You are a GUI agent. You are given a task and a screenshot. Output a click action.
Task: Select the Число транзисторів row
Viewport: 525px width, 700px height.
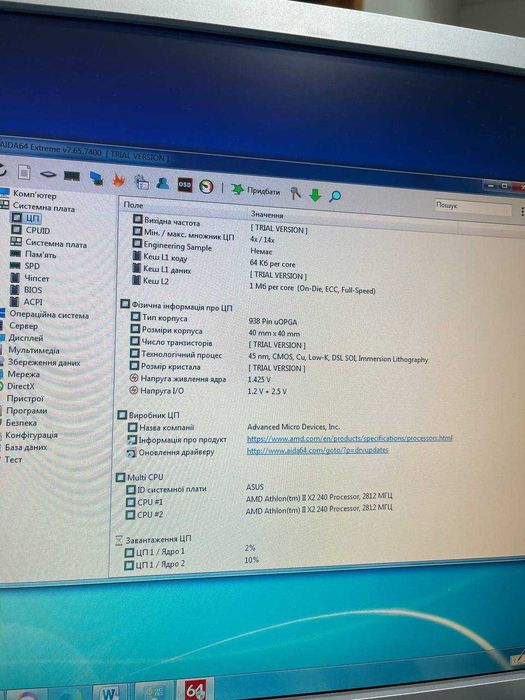click(x=218, y=343)
